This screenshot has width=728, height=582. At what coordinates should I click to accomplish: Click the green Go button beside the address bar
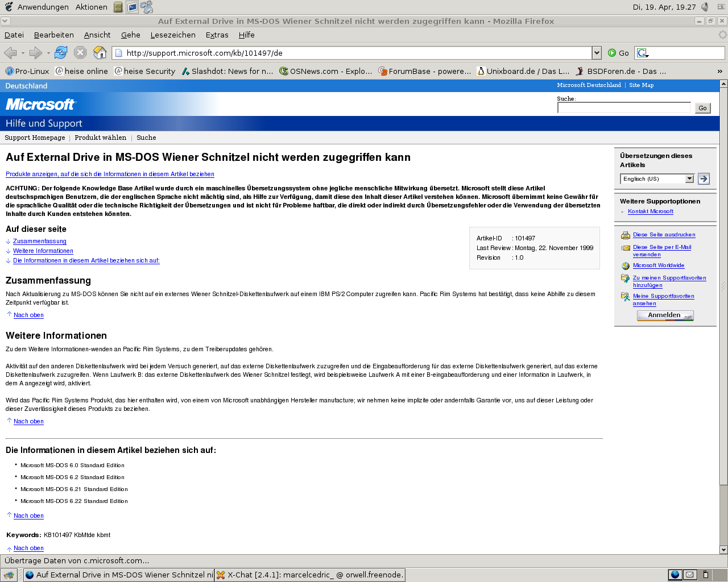(x=618, y=53)
